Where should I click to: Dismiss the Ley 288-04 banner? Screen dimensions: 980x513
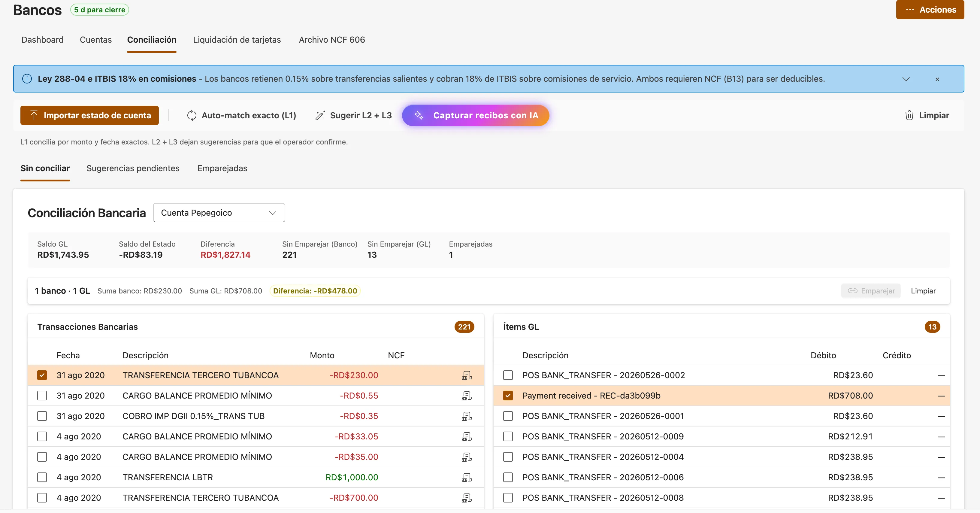[x=937, y=79]
